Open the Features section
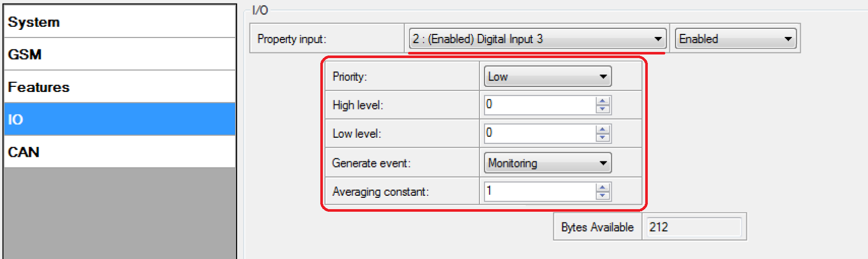The height and width of the screenshot is (259, 868). point(119,87)
